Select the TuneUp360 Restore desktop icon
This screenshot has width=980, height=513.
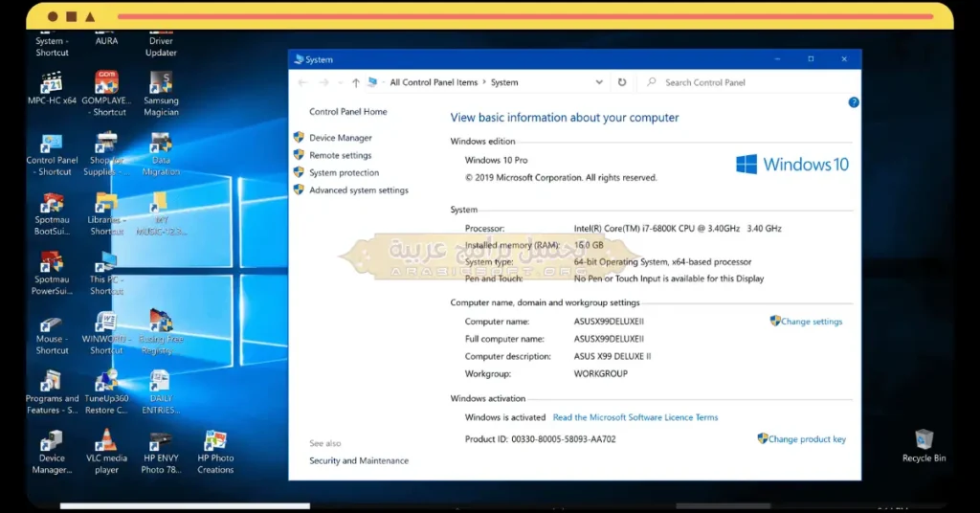[x=106, y=392]
